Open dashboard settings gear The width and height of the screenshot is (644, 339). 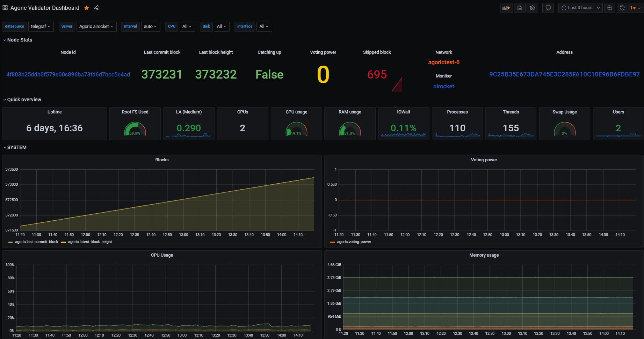532,8
